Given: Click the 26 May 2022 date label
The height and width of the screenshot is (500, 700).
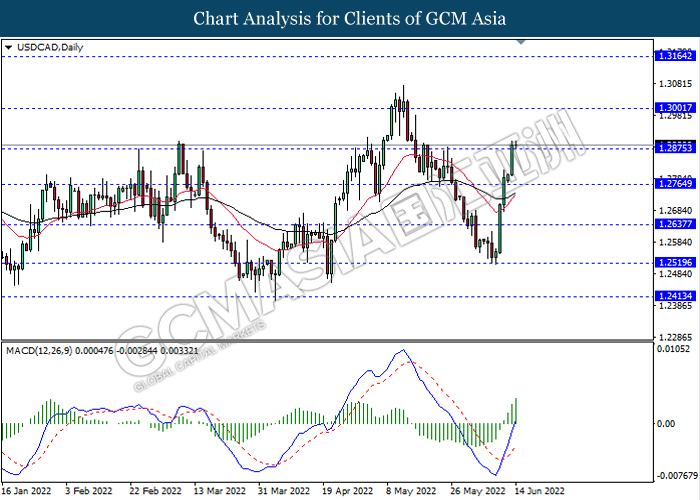Looking at the screenshot, I should [477, 491].
